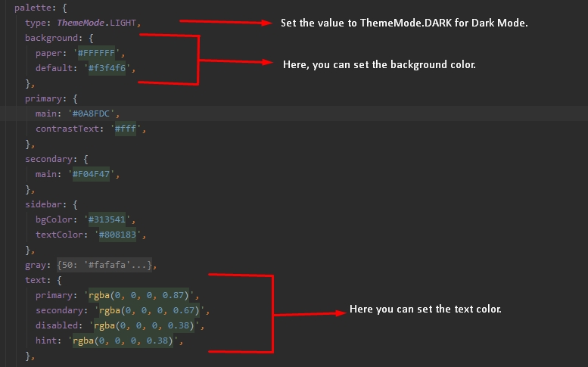The height and width of the screenshot is (367, 588).
Task: Click the Dark Mode annotation text
Action: pos(403,23)
